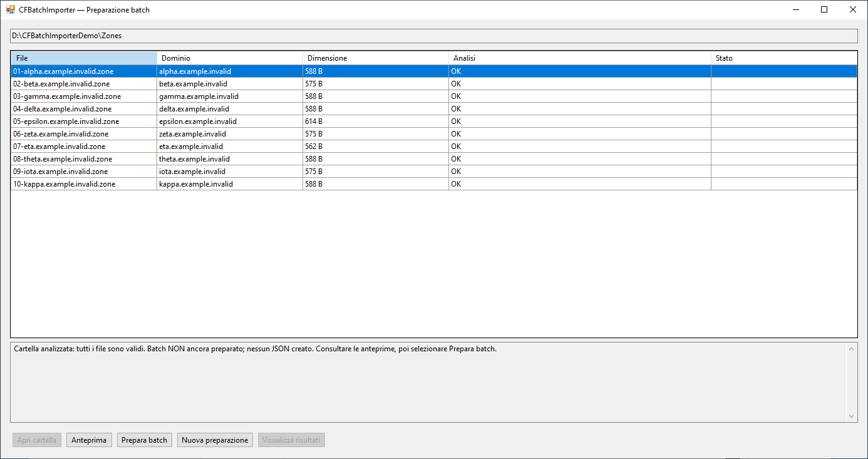Select row 06-zeta.example.invalid.zone

point(434,134)
